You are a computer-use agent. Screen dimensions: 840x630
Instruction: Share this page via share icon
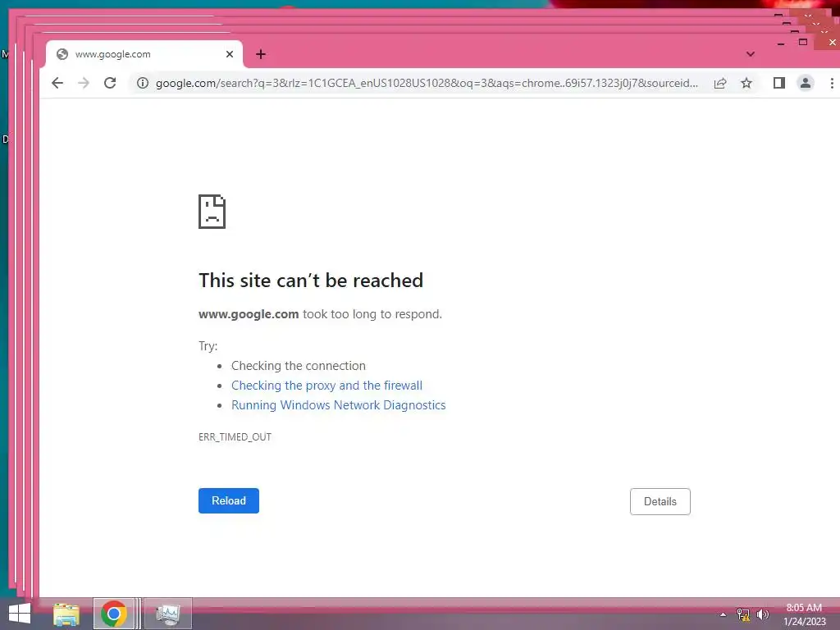pos(720,83)
